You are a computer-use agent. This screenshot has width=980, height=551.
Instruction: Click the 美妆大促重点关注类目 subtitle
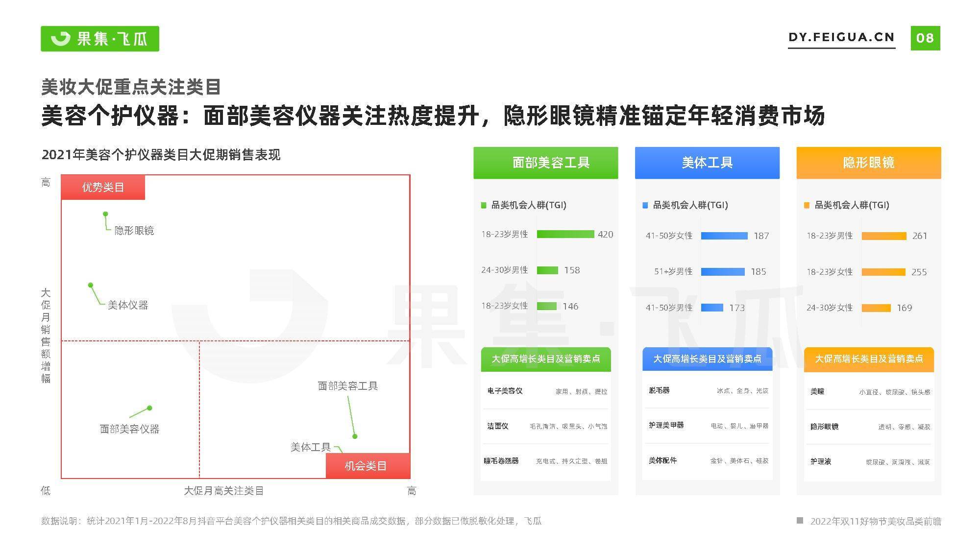pyautogui.click(x=131, y=87)
